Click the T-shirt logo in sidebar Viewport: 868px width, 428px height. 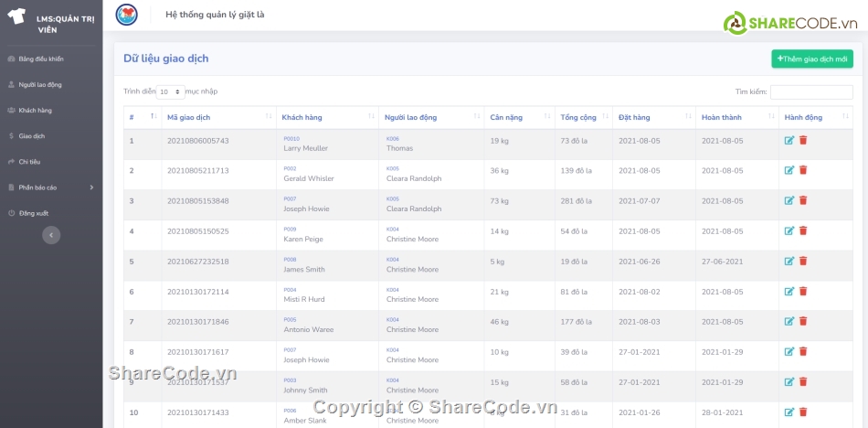[x=16, y=16]
